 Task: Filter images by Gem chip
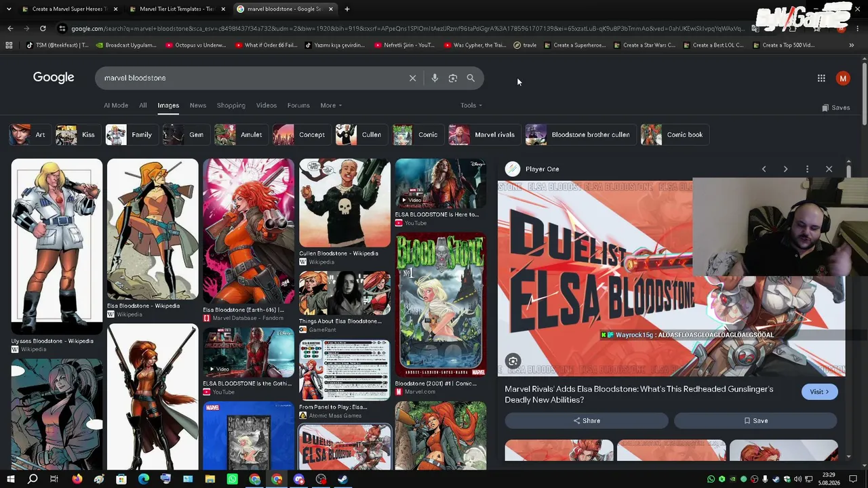click(x=185, y=135)
